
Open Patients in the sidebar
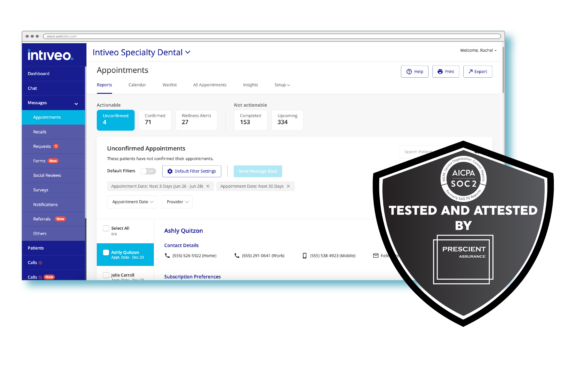pyautogui.click(x=53, y=248)
